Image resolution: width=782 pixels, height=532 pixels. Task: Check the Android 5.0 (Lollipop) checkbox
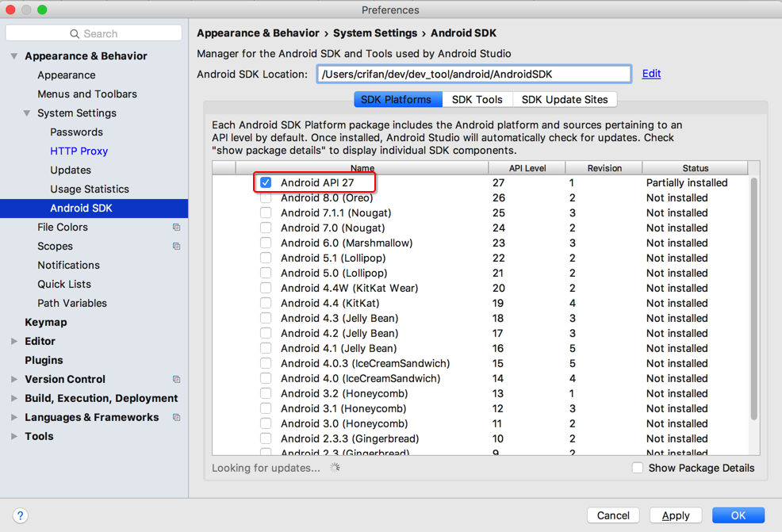pyautogui.click(x=266, y=274)
